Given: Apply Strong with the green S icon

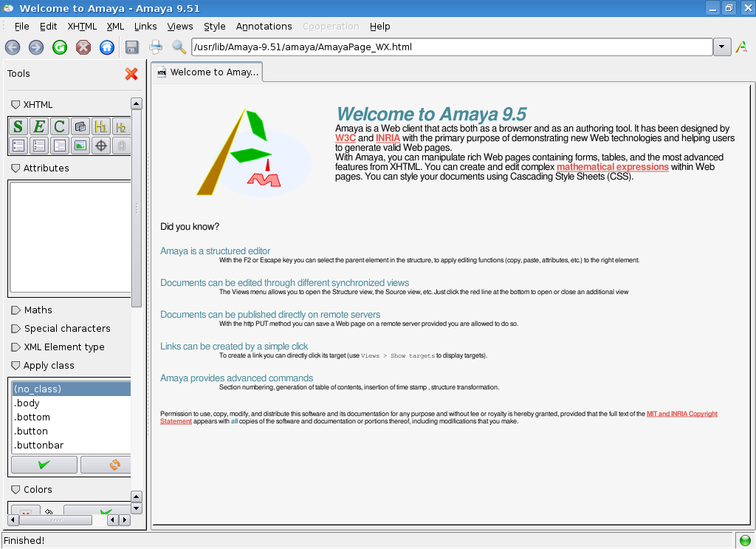Looking at the screenshot, I should (x=18, y=126).
